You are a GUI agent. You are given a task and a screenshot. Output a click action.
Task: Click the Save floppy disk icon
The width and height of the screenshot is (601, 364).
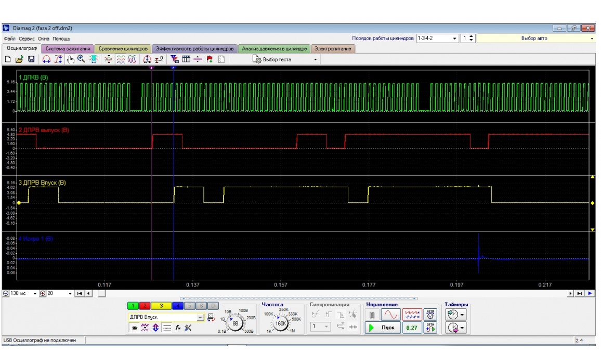pyautogui.click(x=31, y=59)
